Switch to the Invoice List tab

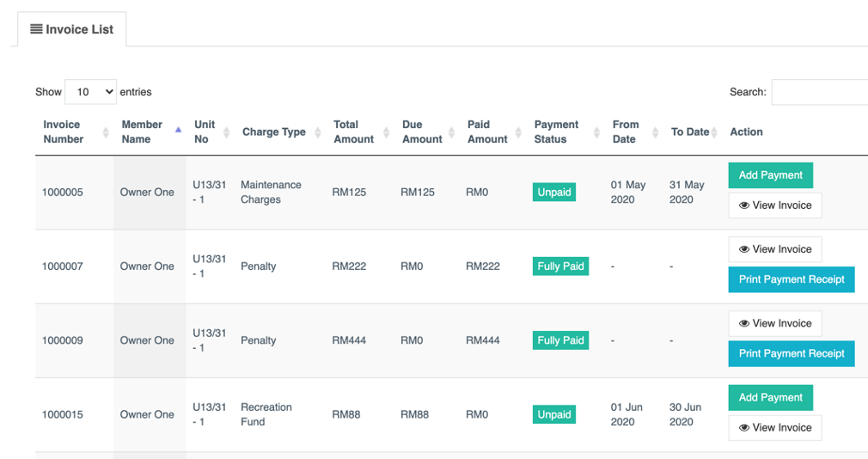[72, 29]
